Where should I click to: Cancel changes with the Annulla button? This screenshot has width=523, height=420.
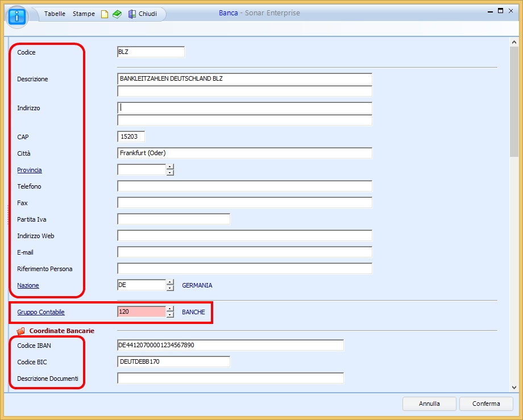pos(429,404)
